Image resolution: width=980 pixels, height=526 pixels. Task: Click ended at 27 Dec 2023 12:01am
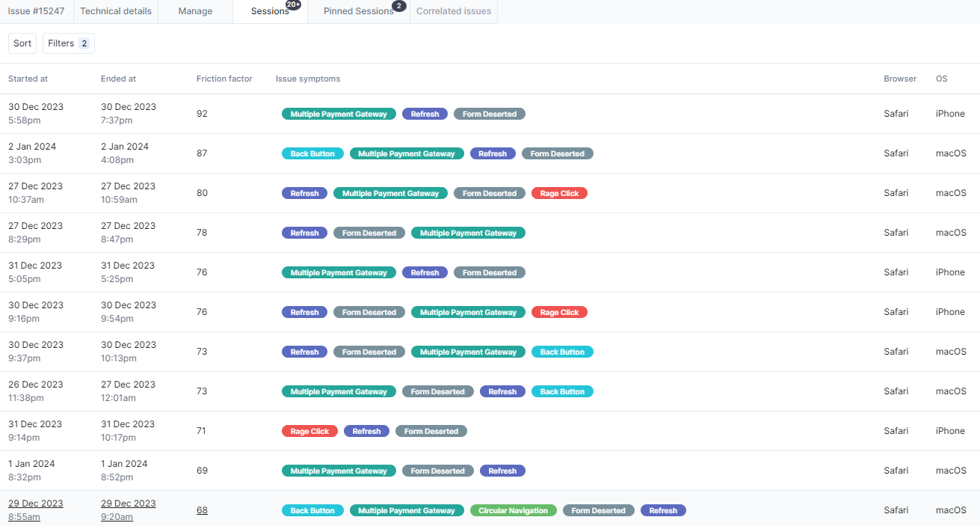coord(129,391)
